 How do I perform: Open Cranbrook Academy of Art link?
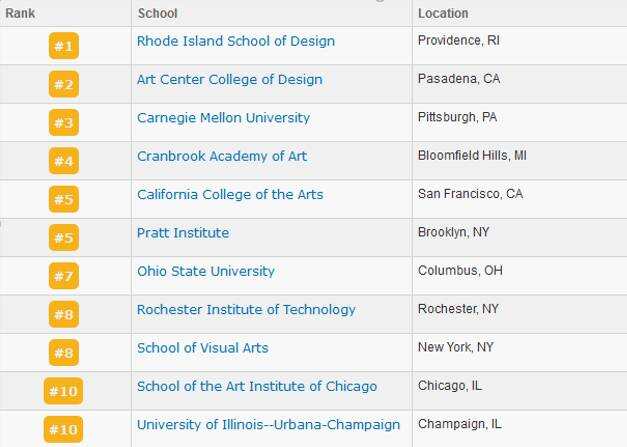coord(222,156)
